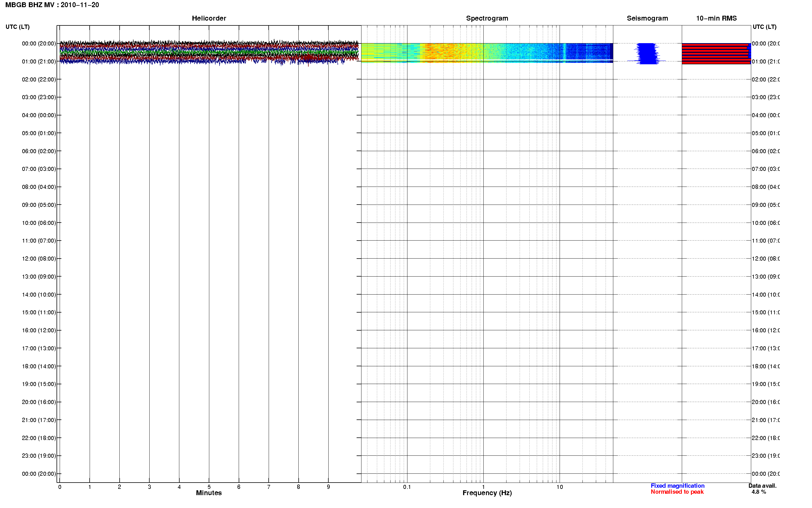Click left axis label '16:00 (12:00)'
Viewport: 812px width, 508px height.
click(39, 330)
